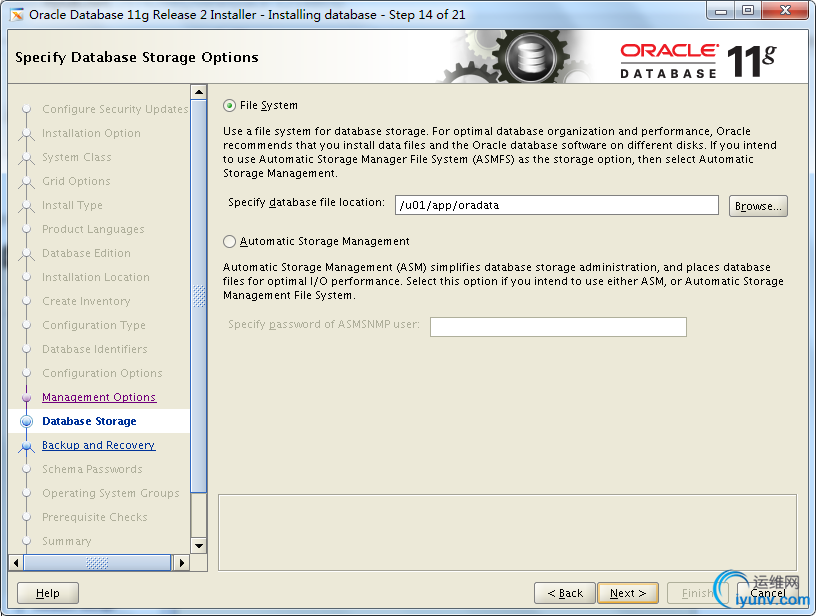Click the Browse button
816x616 pixels.
click(x=758, y=206)
